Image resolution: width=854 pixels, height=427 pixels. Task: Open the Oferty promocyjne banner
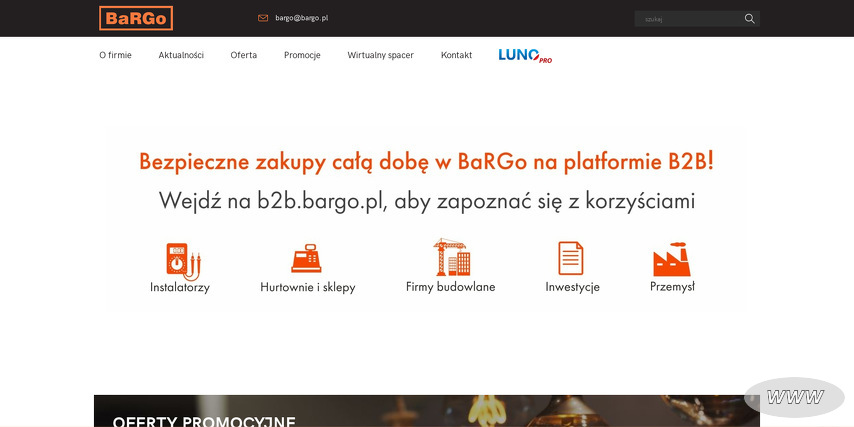(426, 411)
